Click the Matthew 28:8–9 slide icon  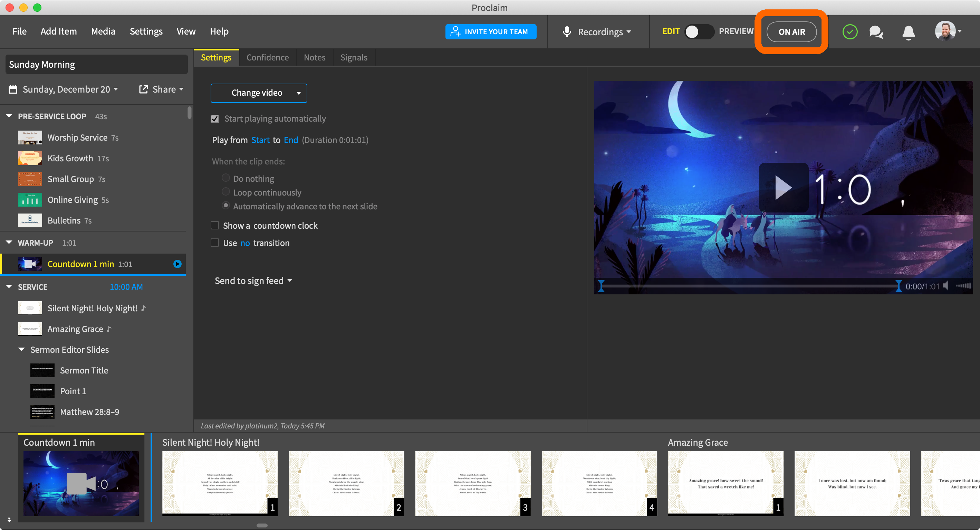coord(42,412)
